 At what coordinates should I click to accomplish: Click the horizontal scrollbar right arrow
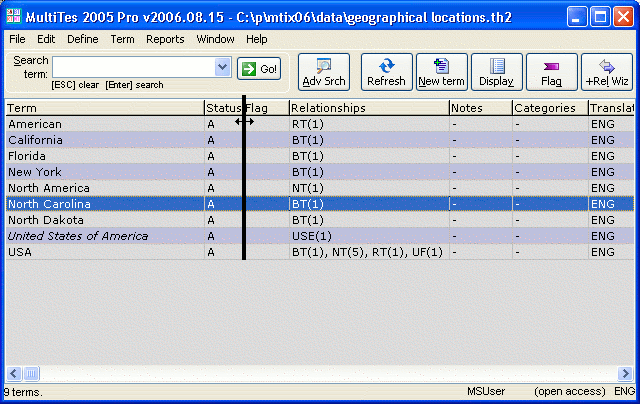click(x=625, y=373)
